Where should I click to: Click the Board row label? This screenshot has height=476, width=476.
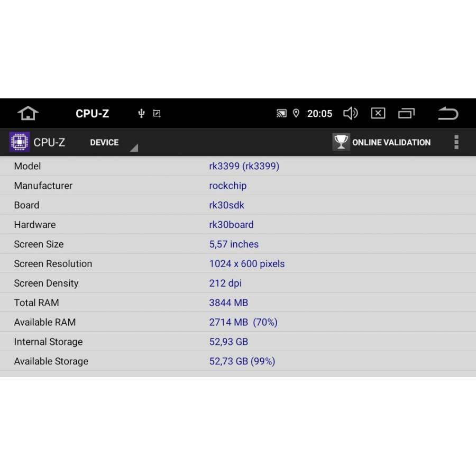pyautogui.click(x=26, y=205)
